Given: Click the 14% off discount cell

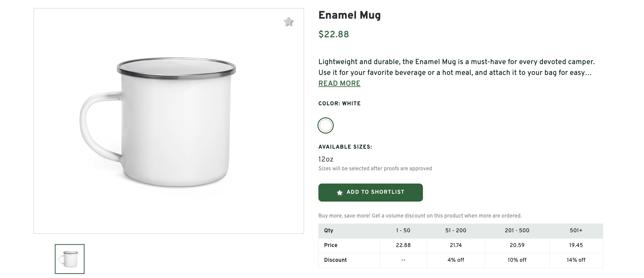Looking at the screenshot, I should pos(575,260).
